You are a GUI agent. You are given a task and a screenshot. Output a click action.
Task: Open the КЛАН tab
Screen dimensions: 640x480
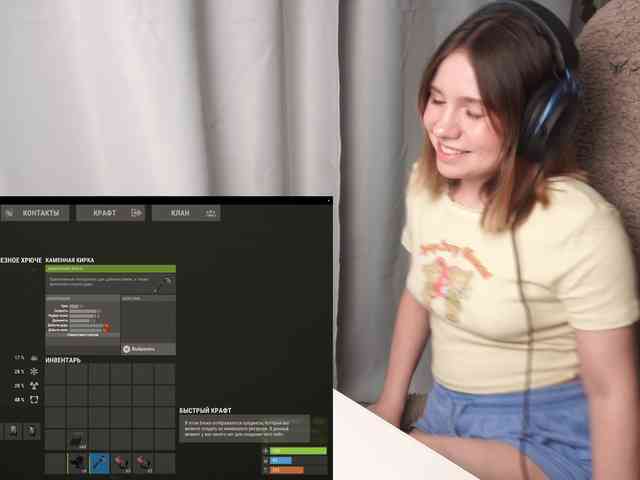click(186, 213)
